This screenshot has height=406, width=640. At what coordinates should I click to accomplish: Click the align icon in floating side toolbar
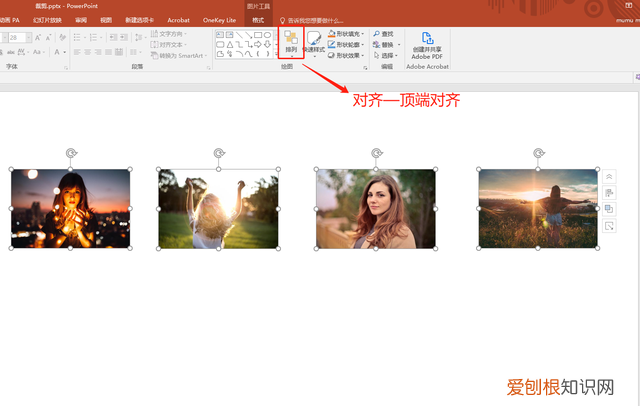[609, 192]
